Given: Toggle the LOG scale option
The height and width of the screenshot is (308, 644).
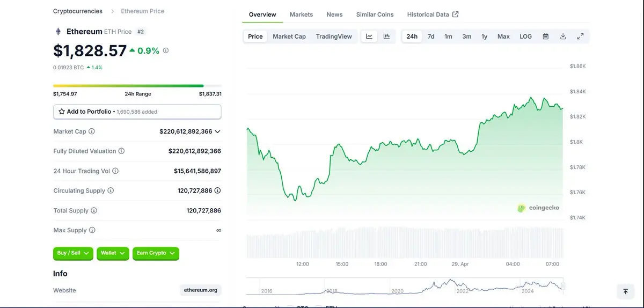Looking at the screenshot, I should (x=525, y=36).
